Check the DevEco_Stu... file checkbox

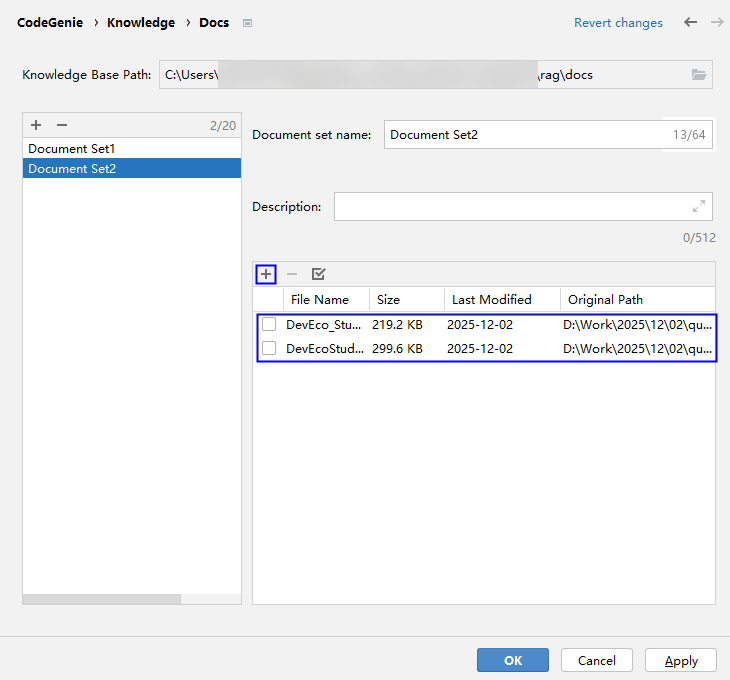tap(269, 324)
